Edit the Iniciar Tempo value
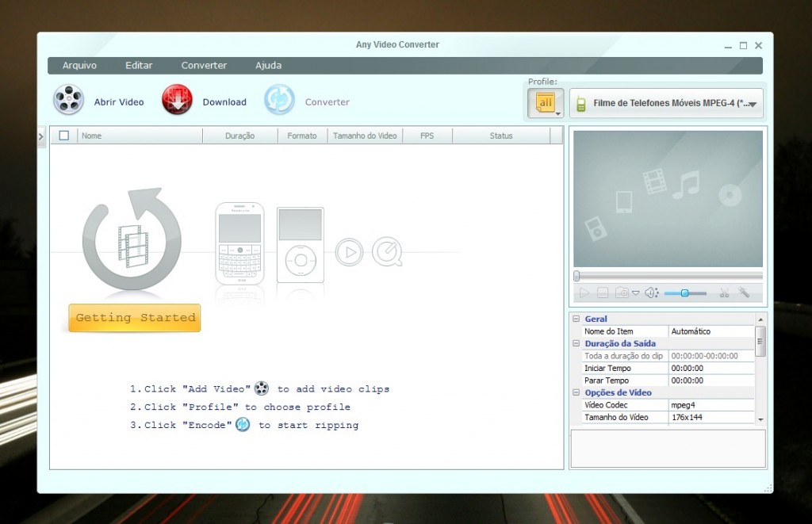Viewport: 812px width, 524px height. 711,368
